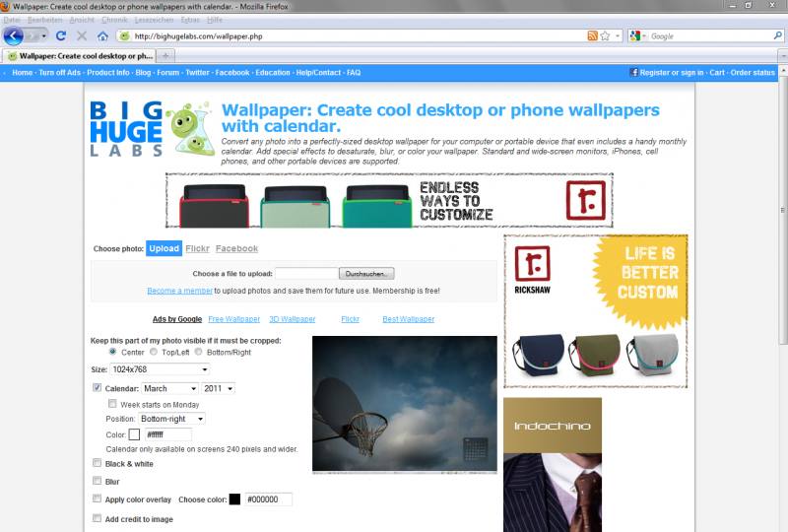This screenshot has height=532, width=788.
Task: Click the calendar color hex field
Action: pyautogui.click(x=168, y=434)
